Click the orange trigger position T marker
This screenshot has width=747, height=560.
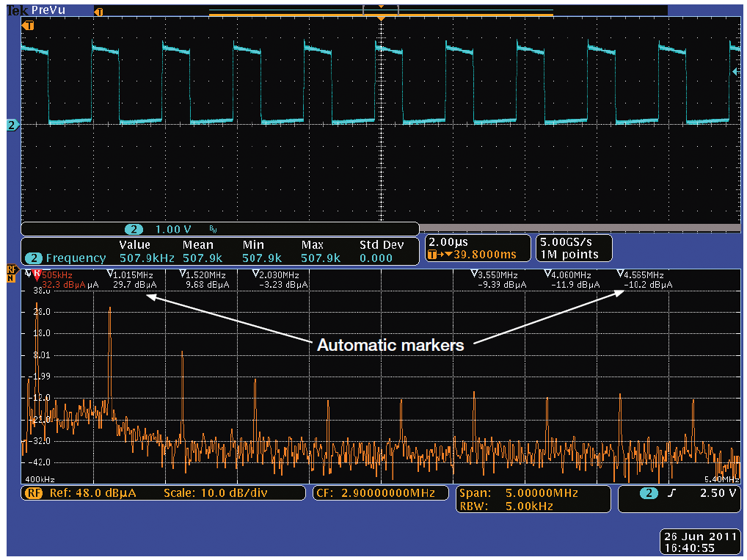(29, 26)
